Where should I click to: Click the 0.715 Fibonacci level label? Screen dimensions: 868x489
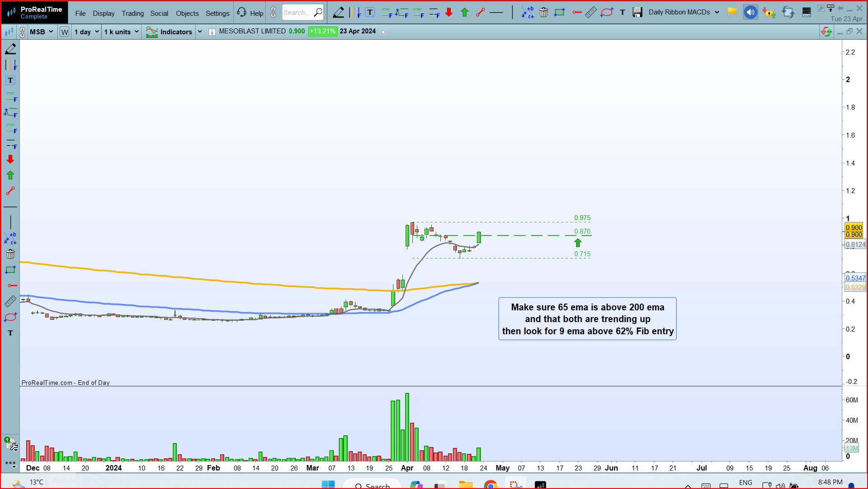coord(582,254)
